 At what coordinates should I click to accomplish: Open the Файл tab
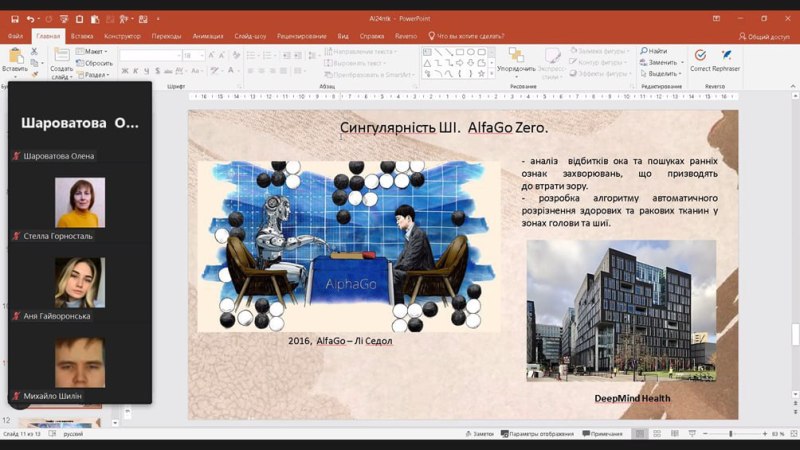pyautogui.click(x=15, y=36)
